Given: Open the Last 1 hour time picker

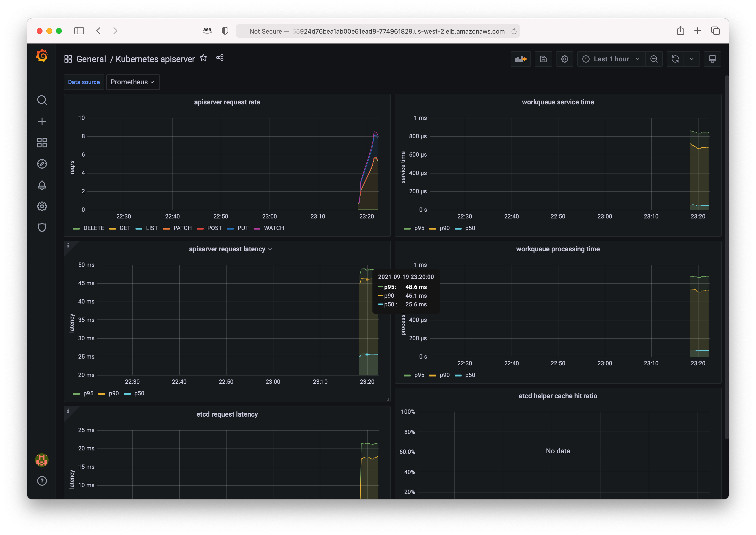Looking at the screenshot, I should pyautogui.click(x=612, y=59).
